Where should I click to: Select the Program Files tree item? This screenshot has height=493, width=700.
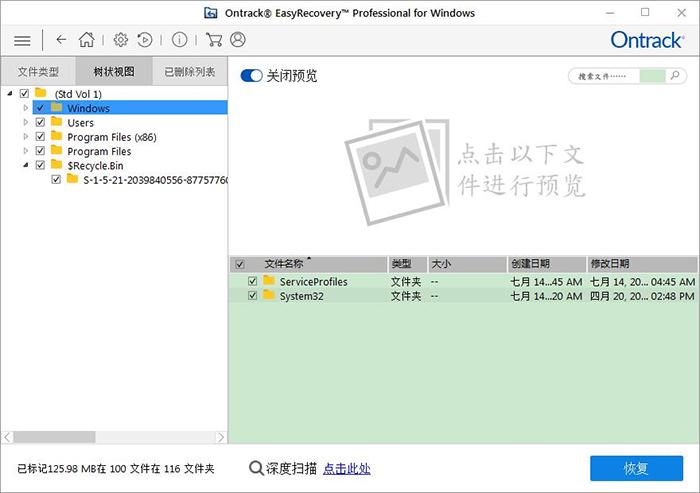99,151
